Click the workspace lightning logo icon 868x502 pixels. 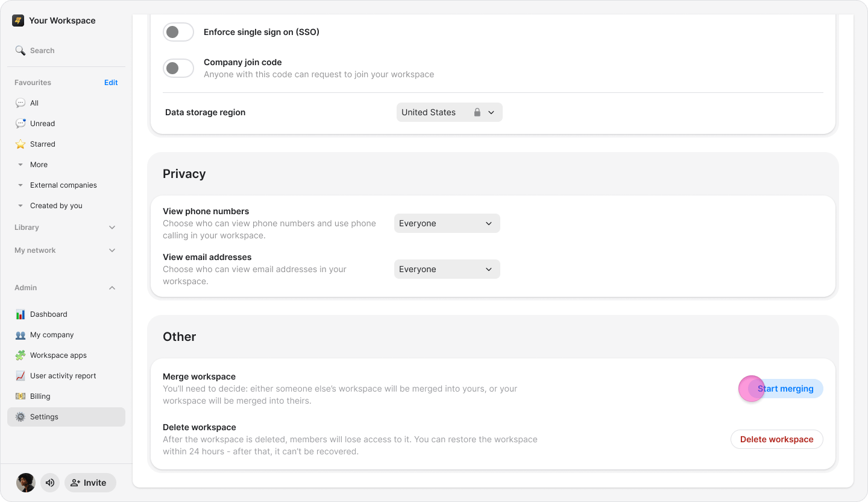[x=18, y=21]
